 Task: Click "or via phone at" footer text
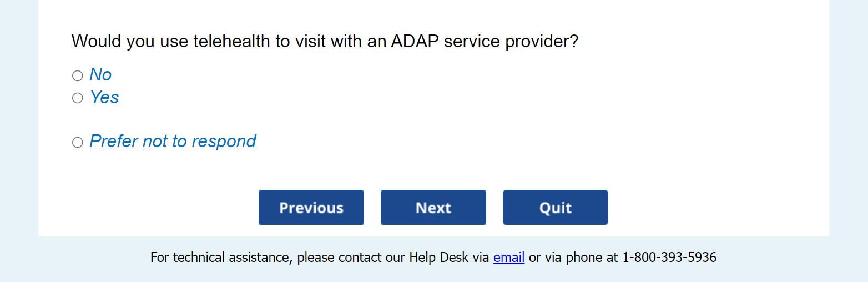coord(573,258)
